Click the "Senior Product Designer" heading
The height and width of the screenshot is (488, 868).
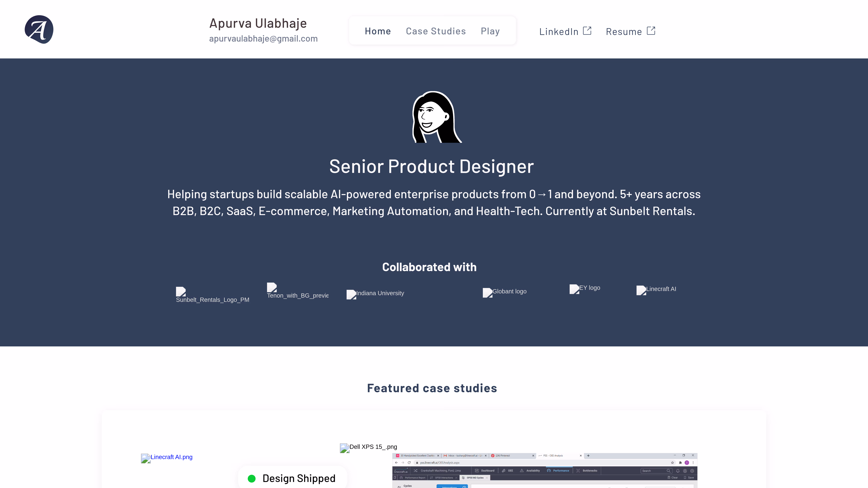point(432,166)
